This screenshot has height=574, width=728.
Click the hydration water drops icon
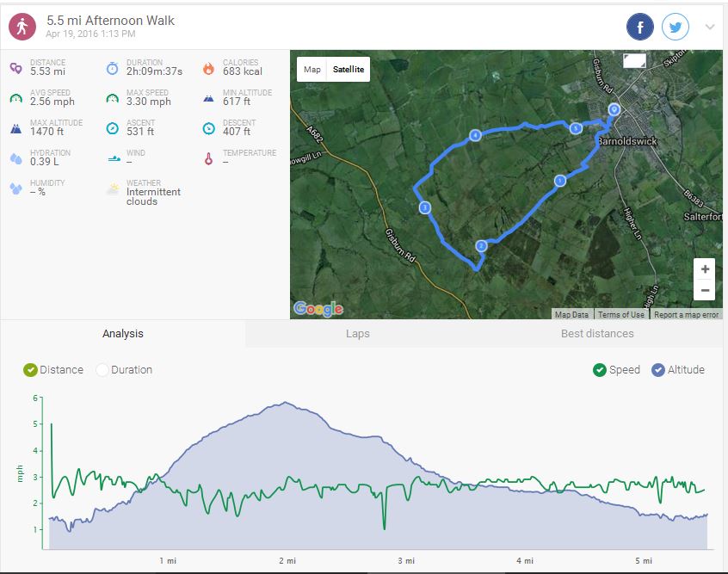point(15,158)
